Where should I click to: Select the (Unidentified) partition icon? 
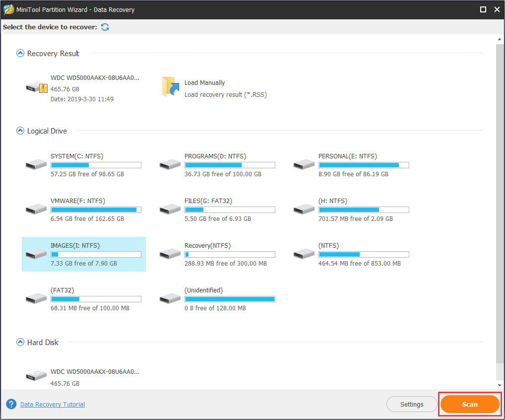170,298
